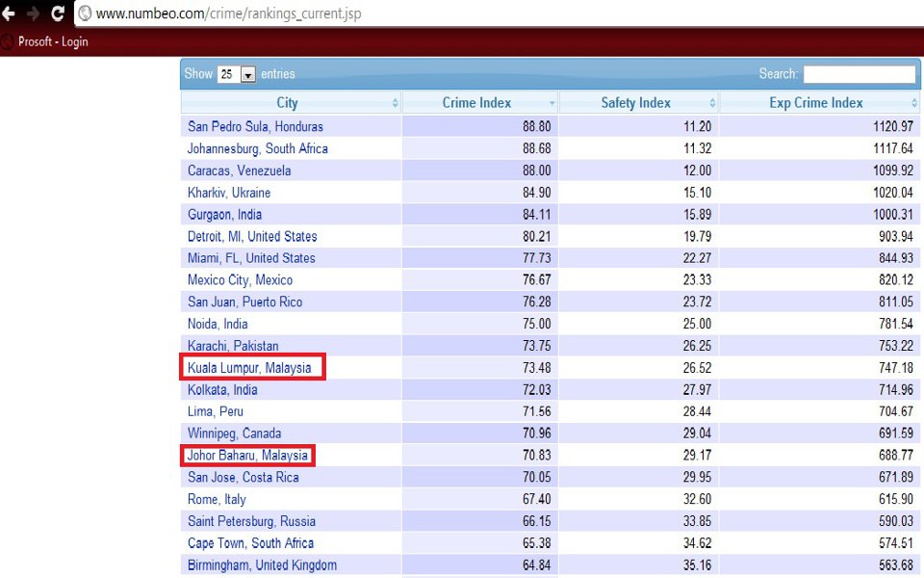Image resolution: width=924 pixels, height=578 pixels.
Task: Click crime index value 64.84
Action: pyautogui.click(x=537, y=565)
